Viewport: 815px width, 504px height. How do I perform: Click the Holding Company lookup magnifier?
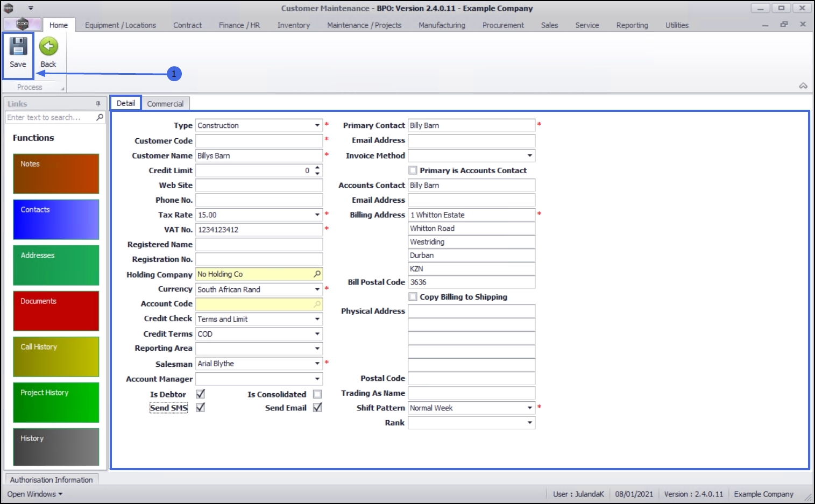click(317, 274)
